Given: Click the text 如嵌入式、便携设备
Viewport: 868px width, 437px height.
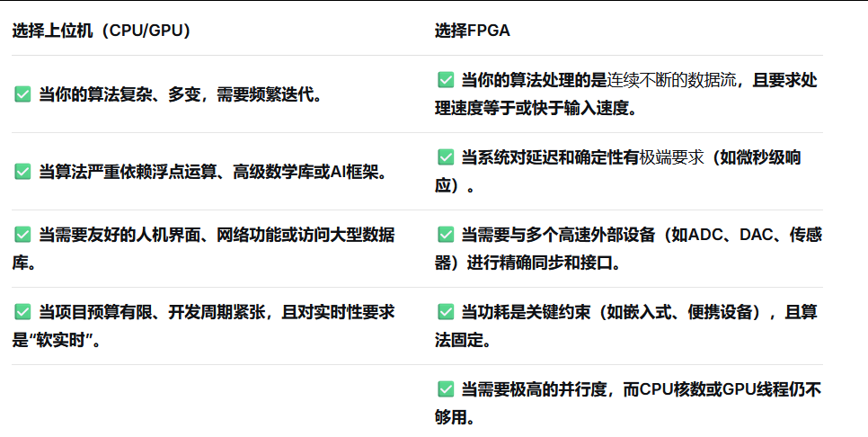Looking at the screenshot, I should pos(680,312).
